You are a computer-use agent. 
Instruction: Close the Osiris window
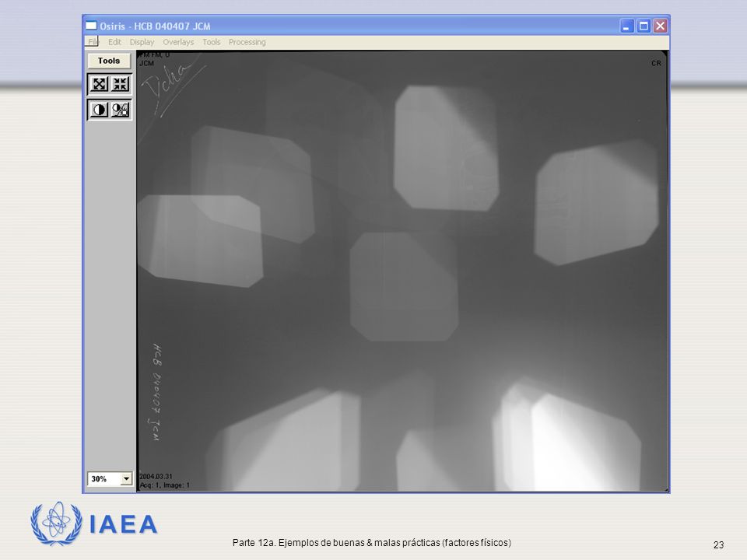pos(660,26)
